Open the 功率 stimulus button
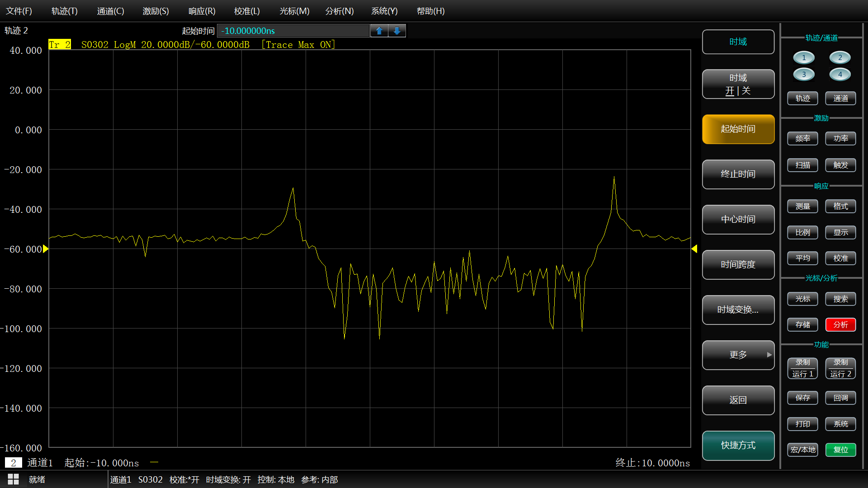 pos(840,139)
